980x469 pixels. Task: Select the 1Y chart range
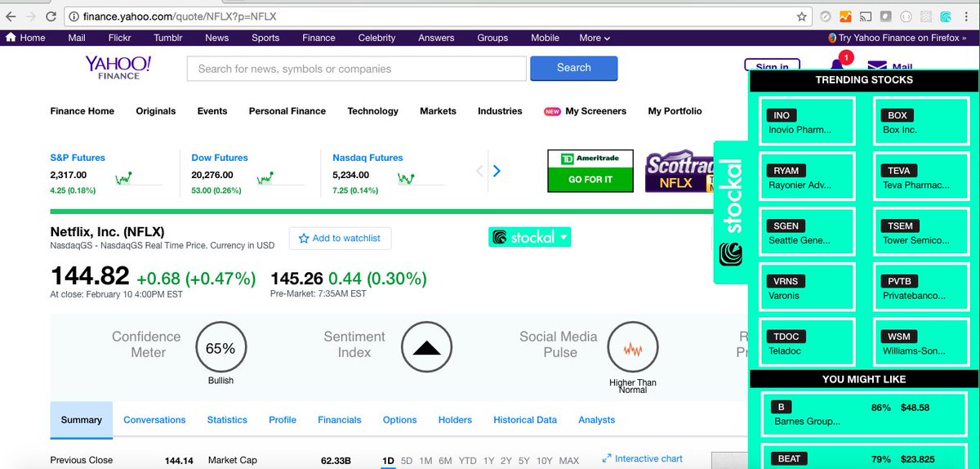488,461
